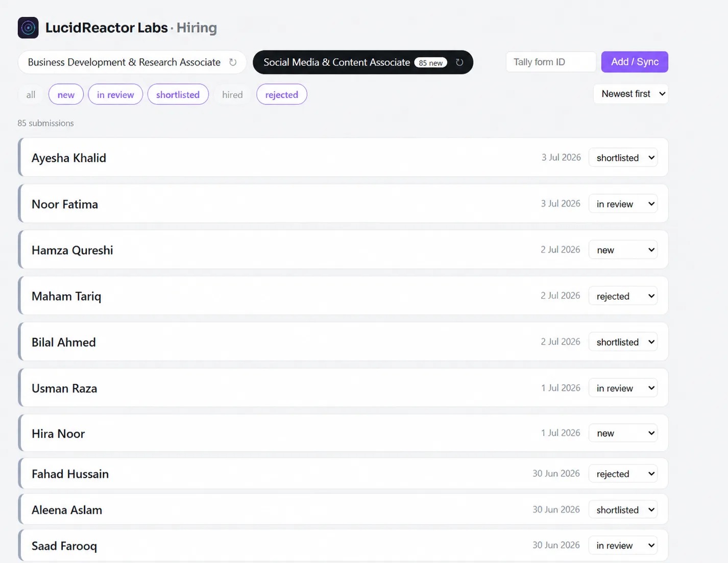Image resolution: width=728 pixels, height=563 pixels.
Task: Toggle the all filter chip
Action: tap(31, 94)
